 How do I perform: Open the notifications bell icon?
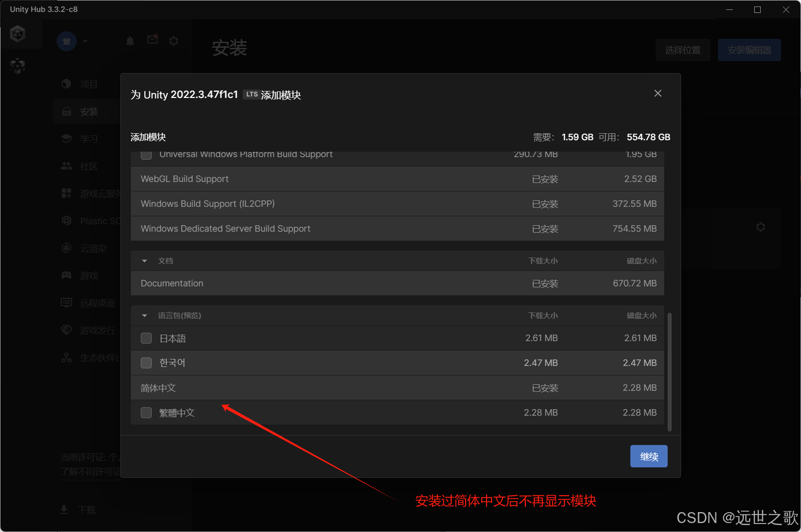click(x=130, y=41)
